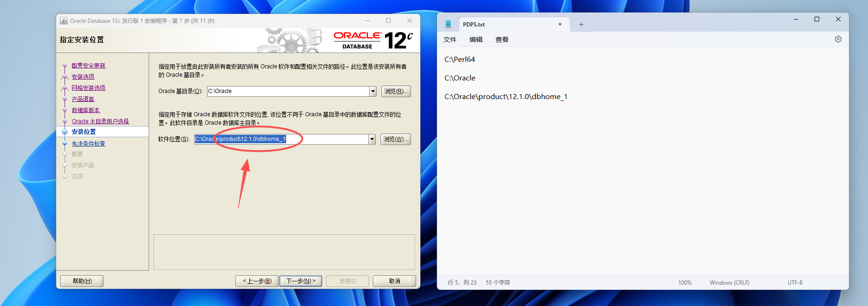
Task: Minimize the Oracle installer window
Action: coord(367,20)
